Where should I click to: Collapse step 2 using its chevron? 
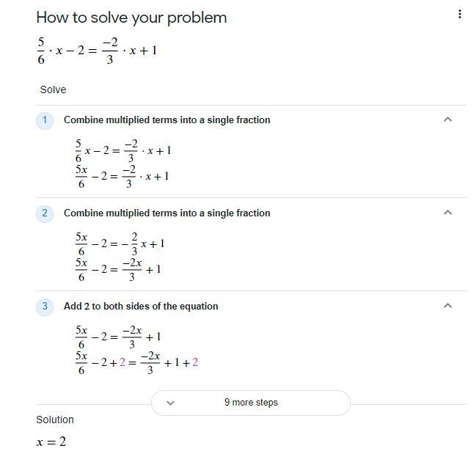(x=447, y=213)
